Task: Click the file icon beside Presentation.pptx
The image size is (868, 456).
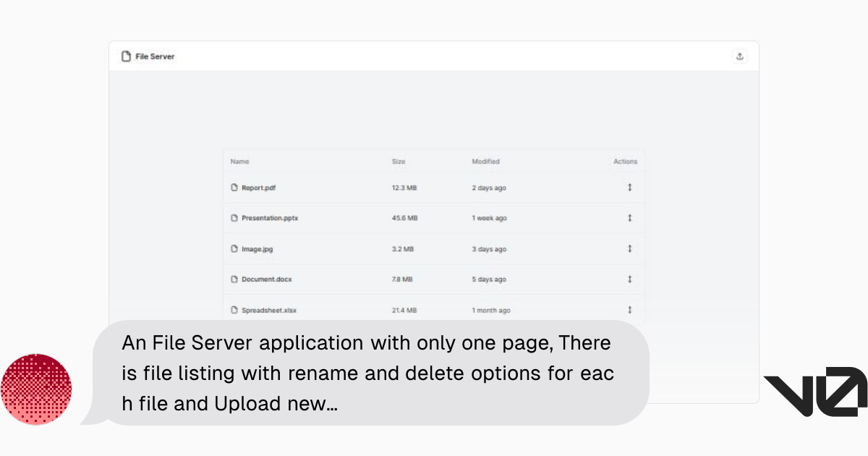Action: click(234, 218)
